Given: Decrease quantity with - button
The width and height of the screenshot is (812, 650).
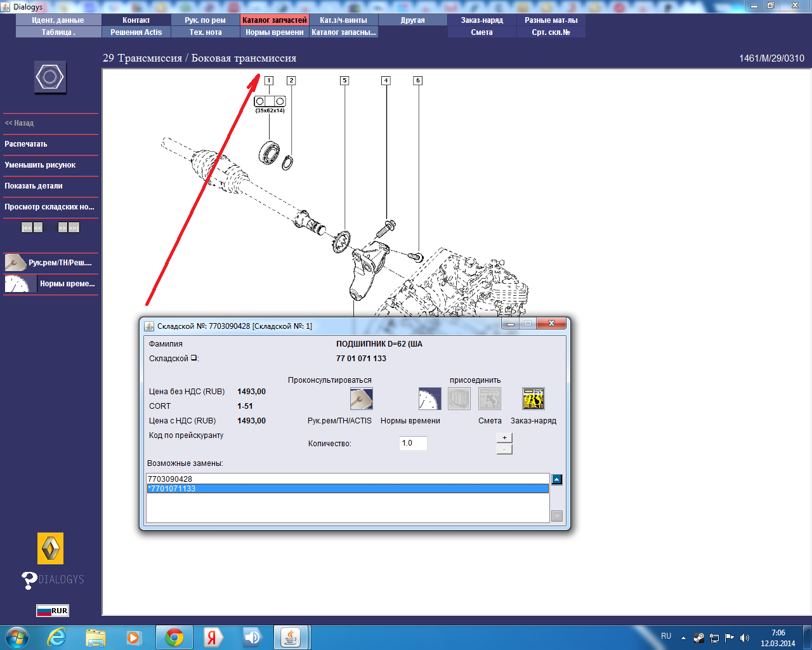Looking at the screenshot, I should coord(504,449).
